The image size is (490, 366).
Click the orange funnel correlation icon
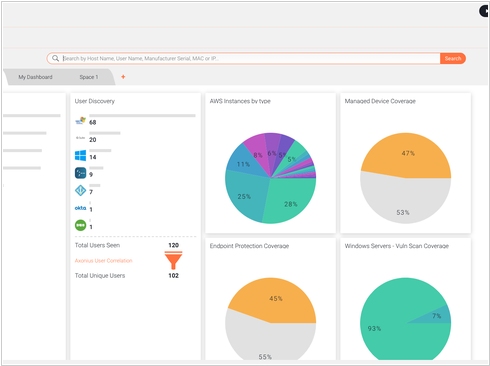coord(173,260)
